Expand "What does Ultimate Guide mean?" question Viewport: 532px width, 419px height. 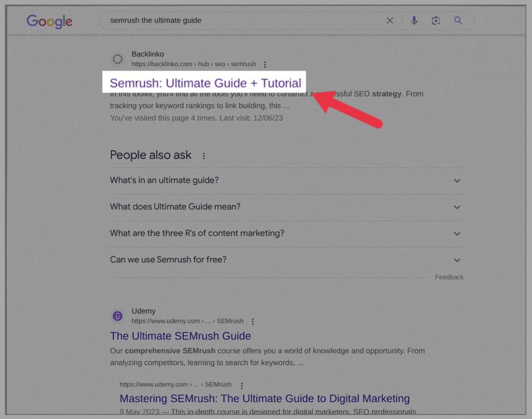(286, 207)
